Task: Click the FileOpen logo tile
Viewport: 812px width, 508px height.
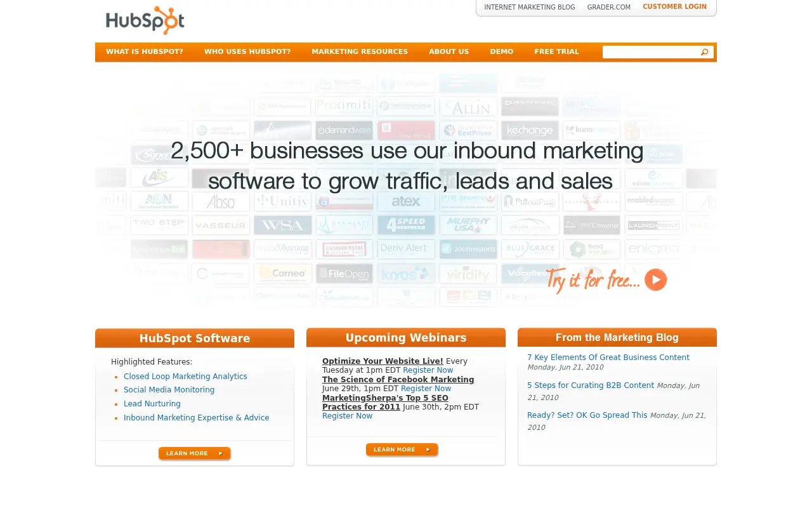Action: [344, 274]
